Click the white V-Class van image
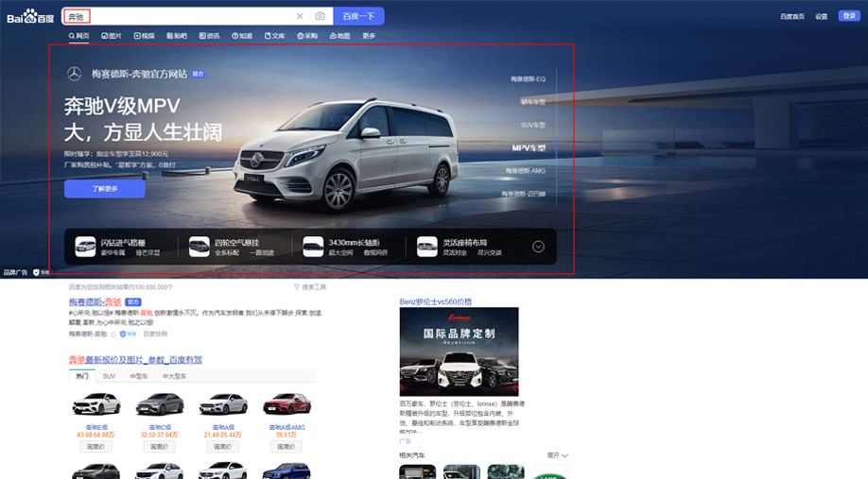Image resolution: width=868 pixels, height=479 pixels. point(346,154)
